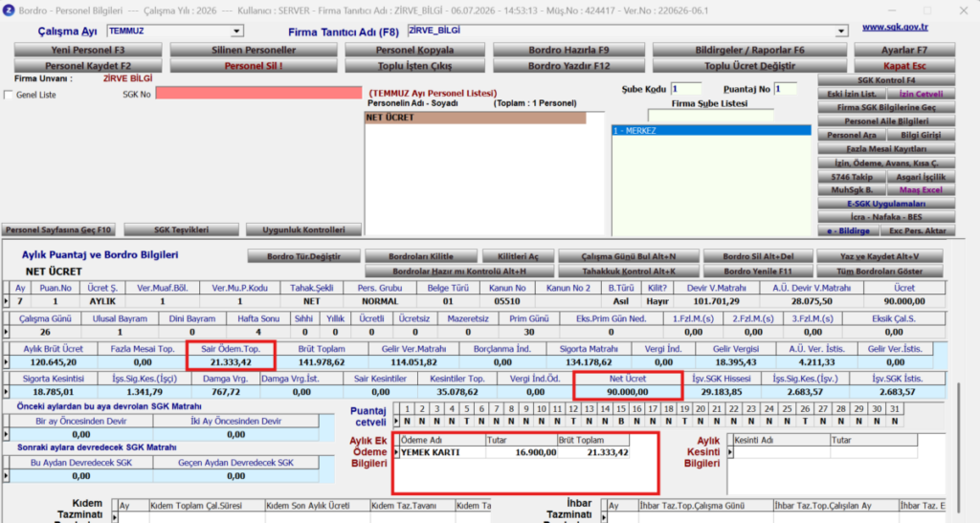The width and height of the screenshot is (980, 523).
Task: Click SGK Kontrol F4 button
Action: (x=886, y=80)
